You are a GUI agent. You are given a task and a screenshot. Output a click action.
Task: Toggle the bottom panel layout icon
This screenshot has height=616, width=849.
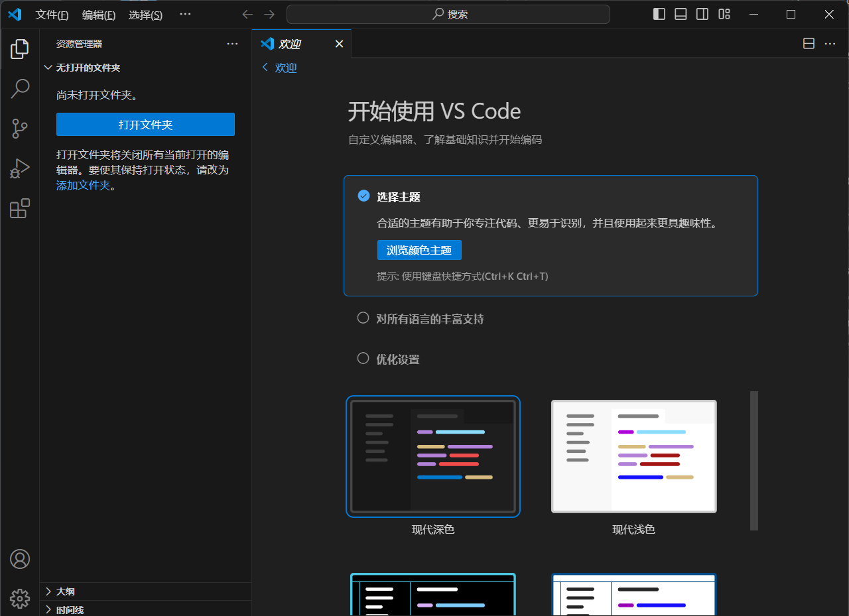(681, 15)
